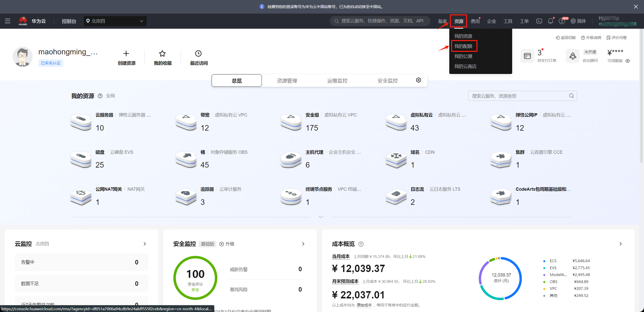Open the 北京四 region dropdown
This screenshot has width=644, height=312.
[x=115, y=21]
